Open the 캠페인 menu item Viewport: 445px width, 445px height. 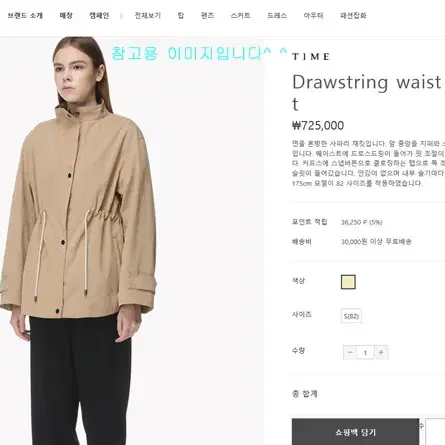pos(99,16)
